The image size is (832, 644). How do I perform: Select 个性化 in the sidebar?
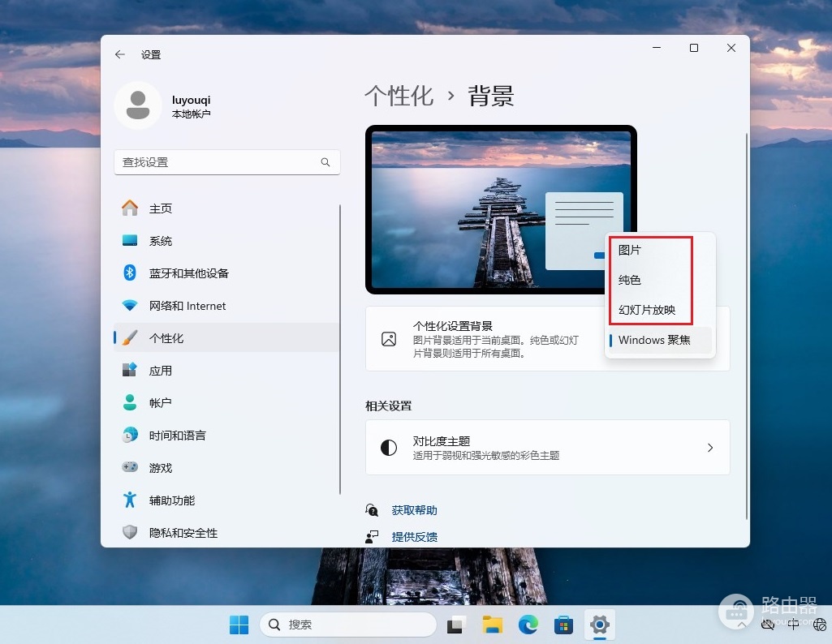[227, 338]
